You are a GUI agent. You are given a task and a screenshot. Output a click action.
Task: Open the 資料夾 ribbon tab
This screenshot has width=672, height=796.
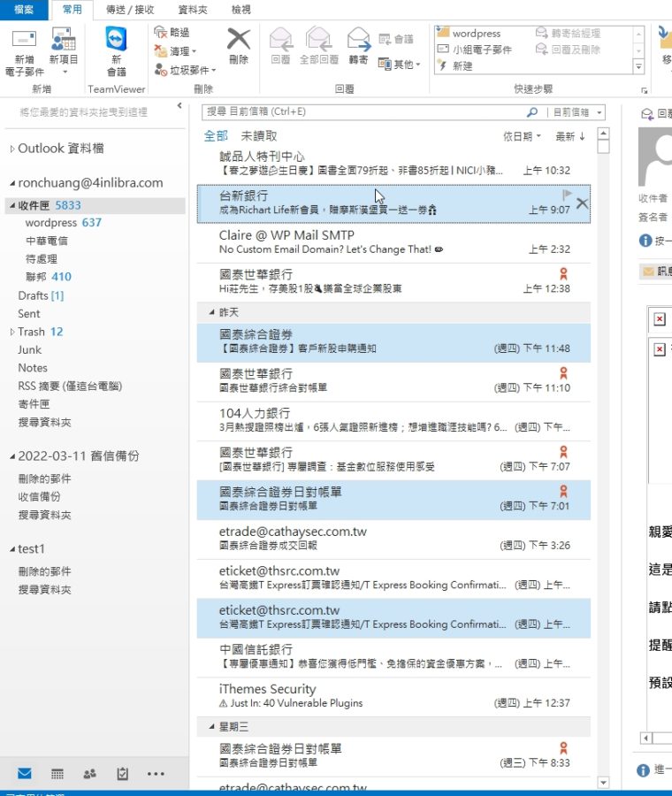tap(193, 10)
